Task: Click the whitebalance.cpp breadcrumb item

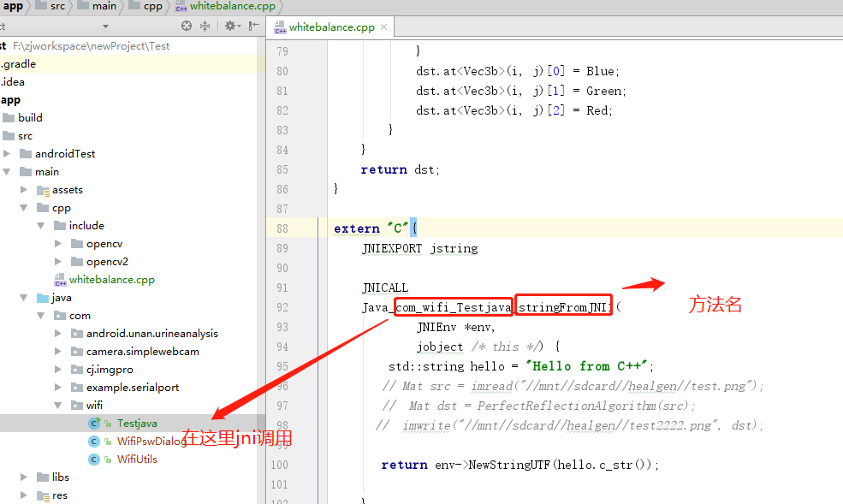Action: (226, 6)
